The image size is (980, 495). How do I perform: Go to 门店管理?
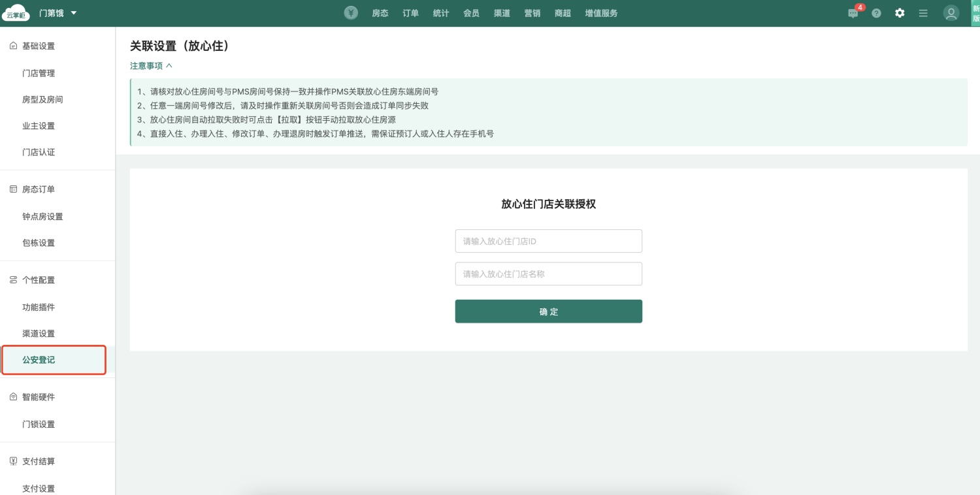(x=39, y=73)
